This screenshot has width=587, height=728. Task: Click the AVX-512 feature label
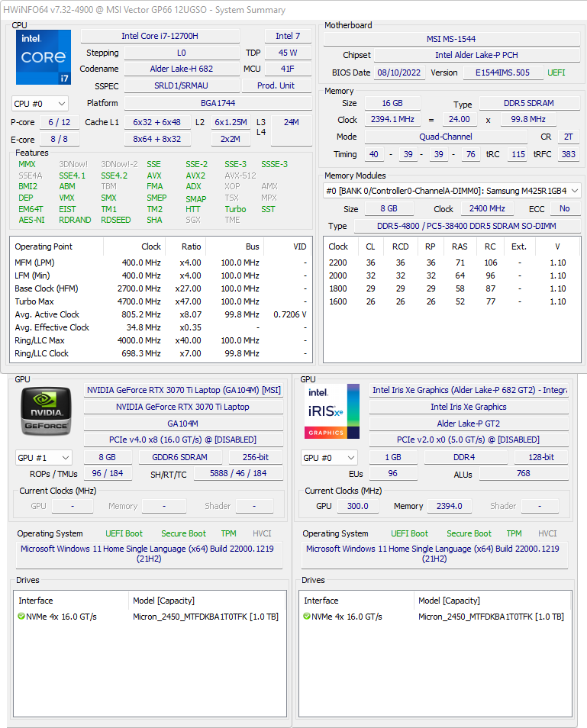240,176
